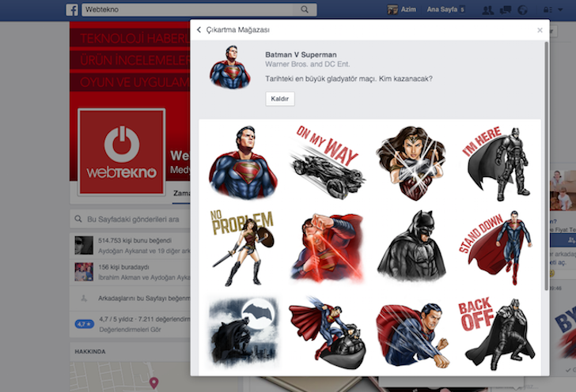Open the privacy shortcuts lock icon
The height and width of the screenshot is (392, 576).
[x=548, y=10]
